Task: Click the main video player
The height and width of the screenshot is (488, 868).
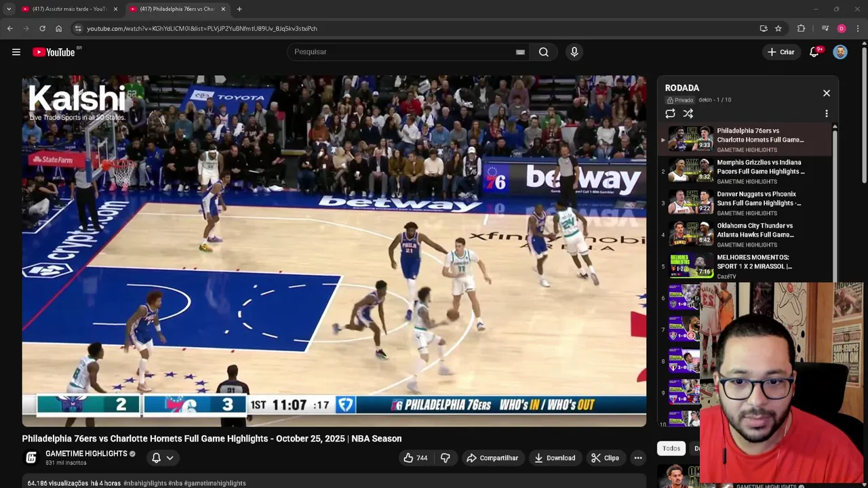Action: tap(334, 251)
